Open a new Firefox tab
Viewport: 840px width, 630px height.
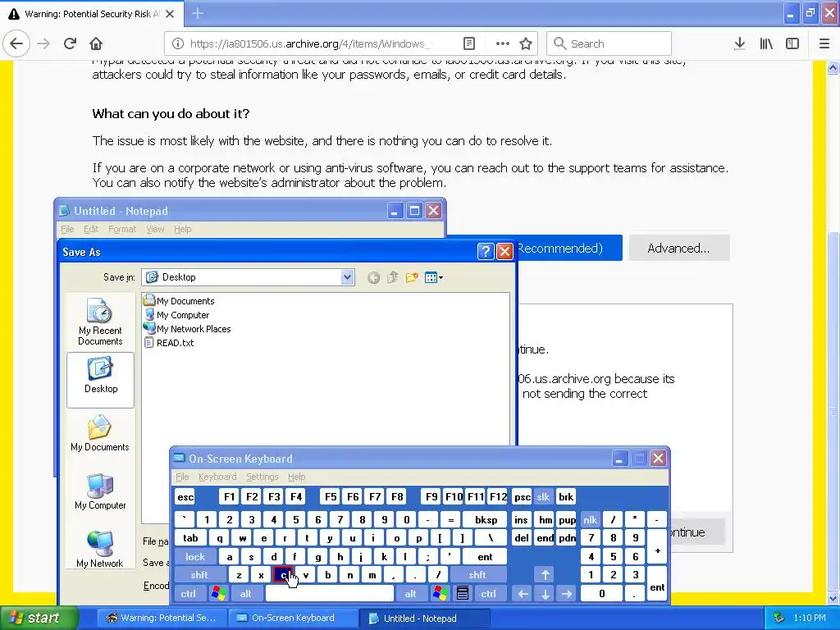tap(198, 13)
